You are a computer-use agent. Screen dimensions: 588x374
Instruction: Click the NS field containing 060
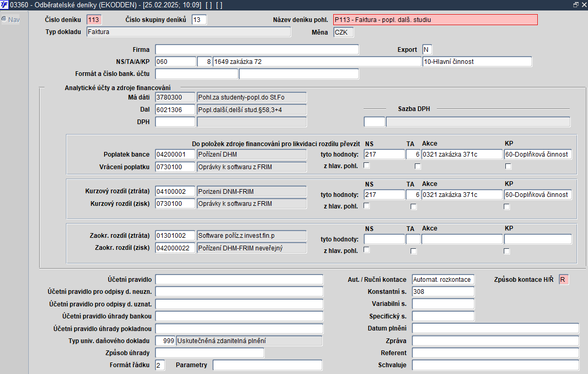pos(175,62)
